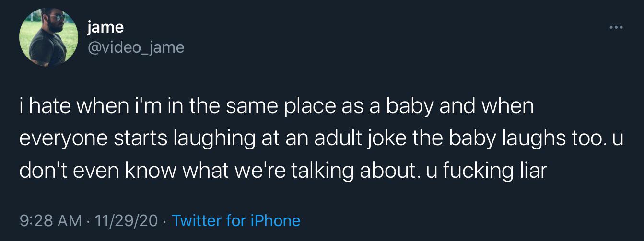Click the 11/29/20 tweet date
Image resolution: width=644 pixels, height=241 pixels.
tap(127, 220)
